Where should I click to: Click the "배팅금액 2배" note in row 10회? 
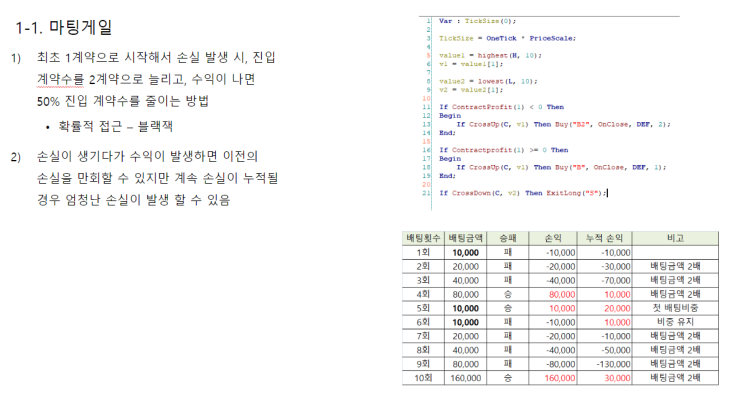tap(675, 378)
